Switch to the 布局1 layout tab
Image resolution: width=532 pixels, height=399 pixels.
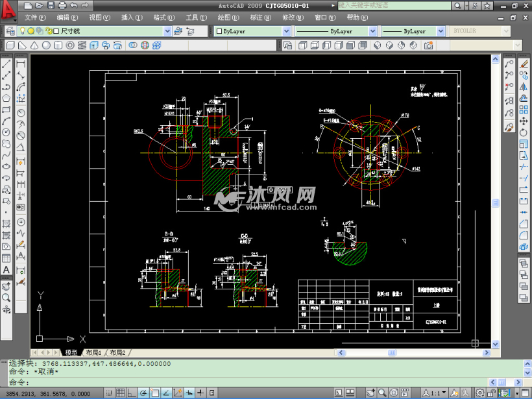[x=93, y=353]
